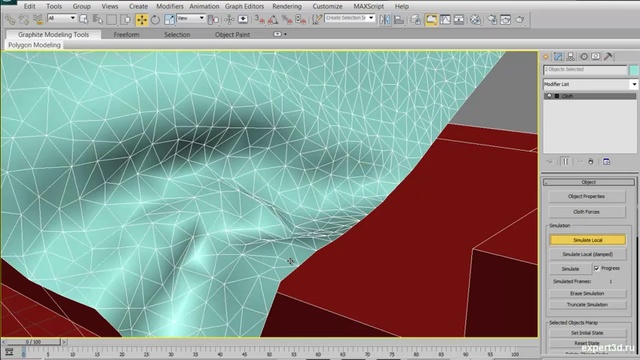Activate the Select Object tool
The image size is (640, 360).
click(x=84, y=19)
